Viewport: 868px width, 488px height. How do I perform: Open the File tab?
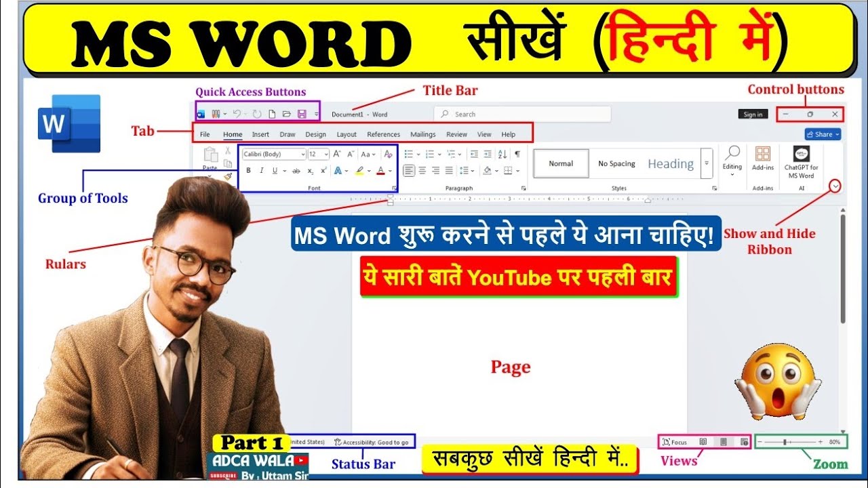tap(205, 134)
